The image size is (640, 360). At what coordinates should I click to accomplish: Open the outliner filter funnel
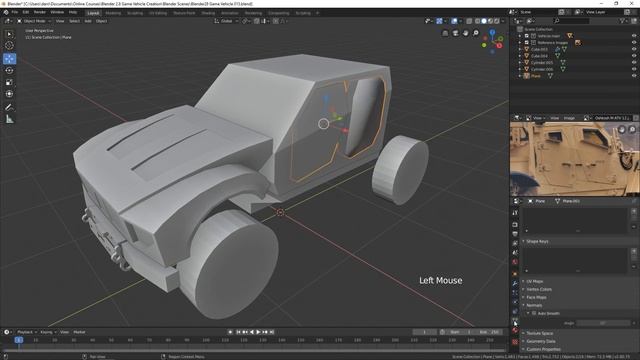(622, 21)
